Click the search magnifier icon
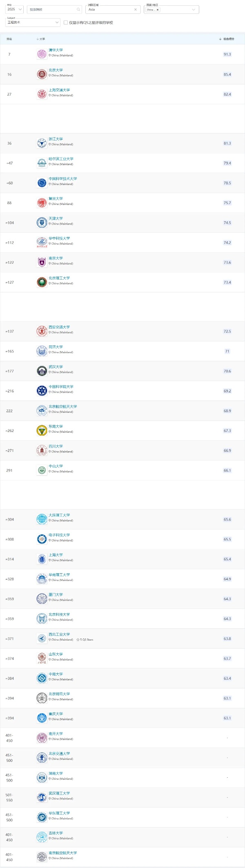This screenshot has width=245, height=868. click(78, 9)
